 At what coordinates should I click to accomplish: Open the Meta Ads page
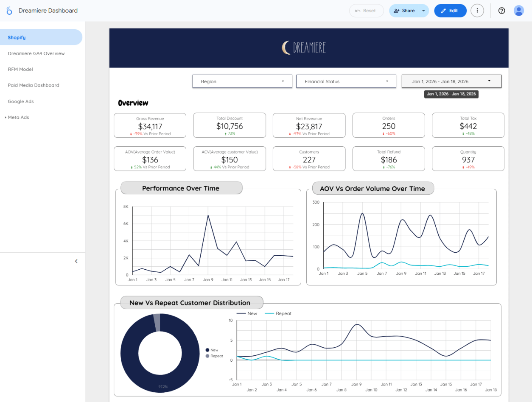pyautogui.click(x=18, y=117)
